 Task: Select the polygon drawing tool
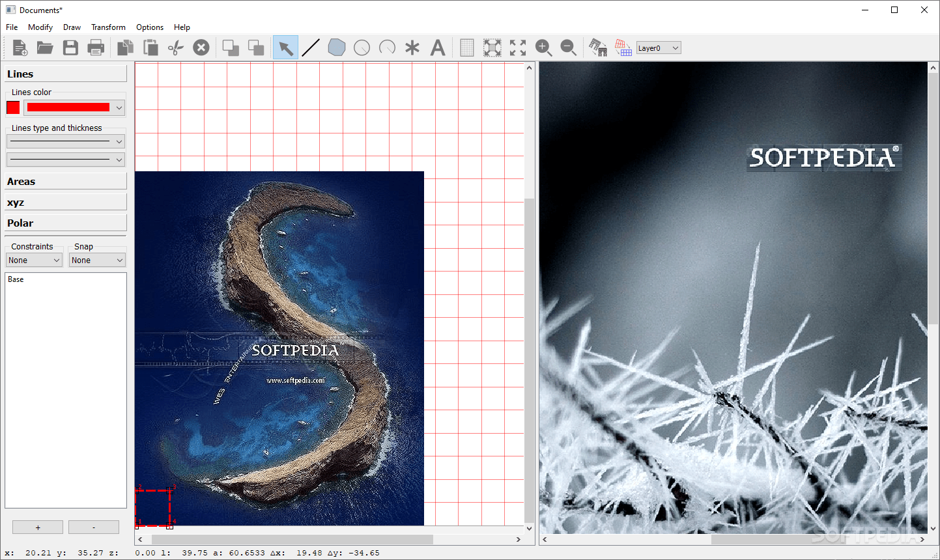tap(336, 48)
